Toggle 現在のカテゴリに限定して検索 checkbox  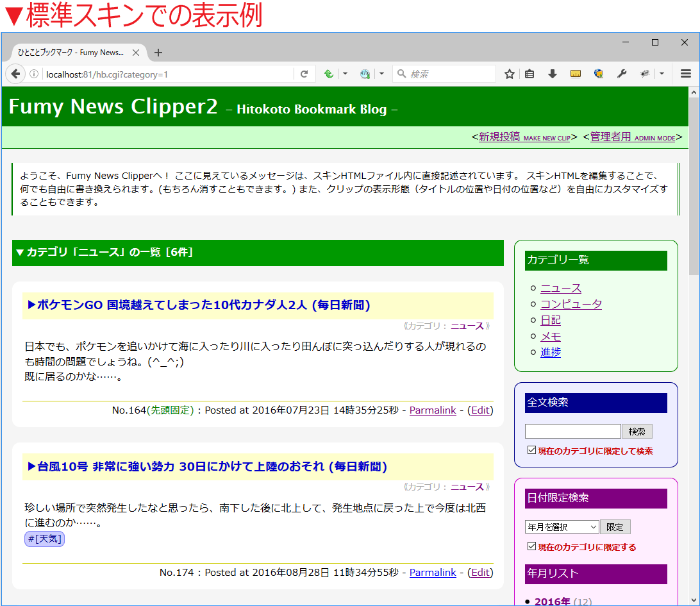tap(531, 450)
